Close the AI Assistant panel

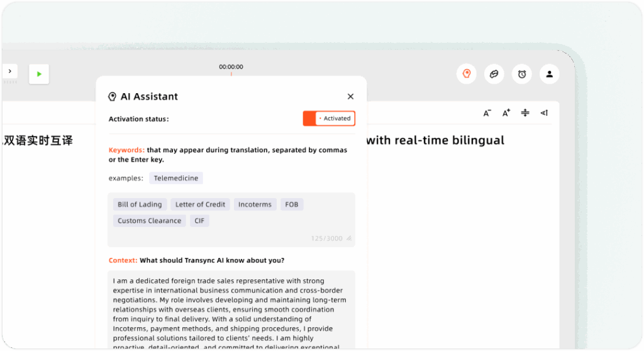350,96
